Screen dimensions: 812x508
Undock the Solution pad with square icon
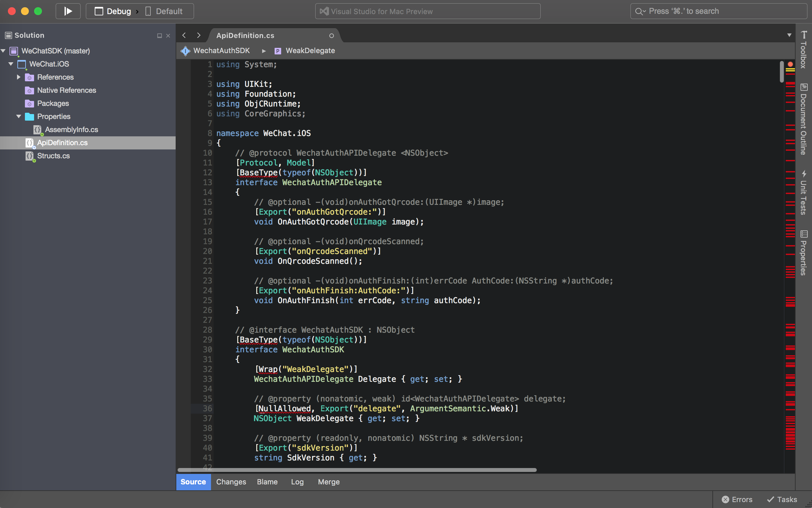pos(160,36)
